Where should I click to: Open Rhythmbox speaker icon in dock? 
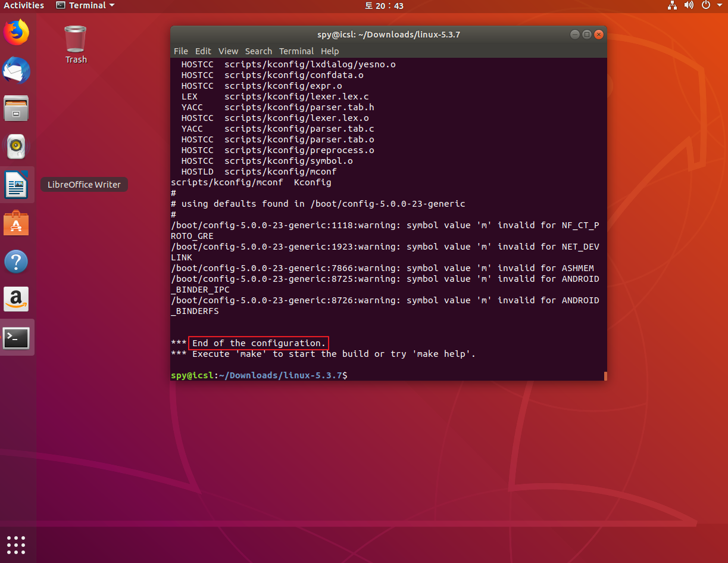point(17,147)
